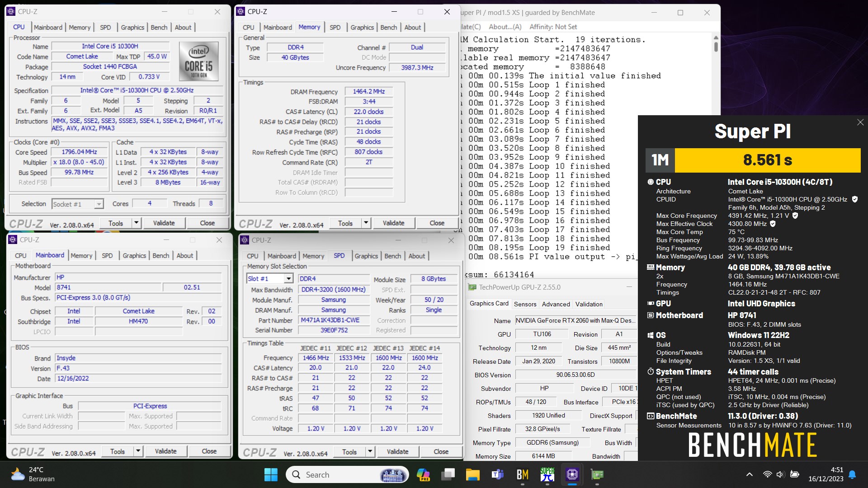
Task: Click the Close button in the CPU-Z SPD window
Action: (x=441, y=451)
